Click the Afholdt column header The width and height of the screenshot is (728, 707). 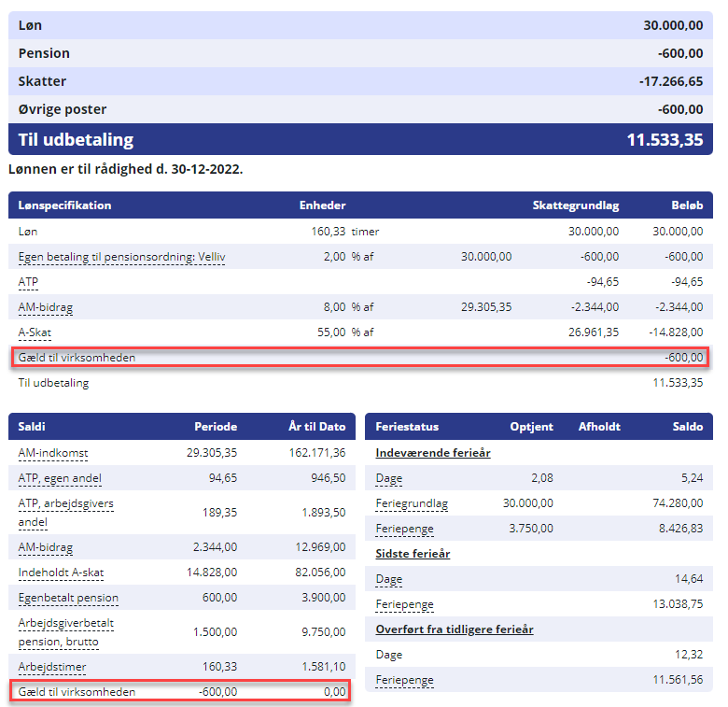(x=599, y=427)
